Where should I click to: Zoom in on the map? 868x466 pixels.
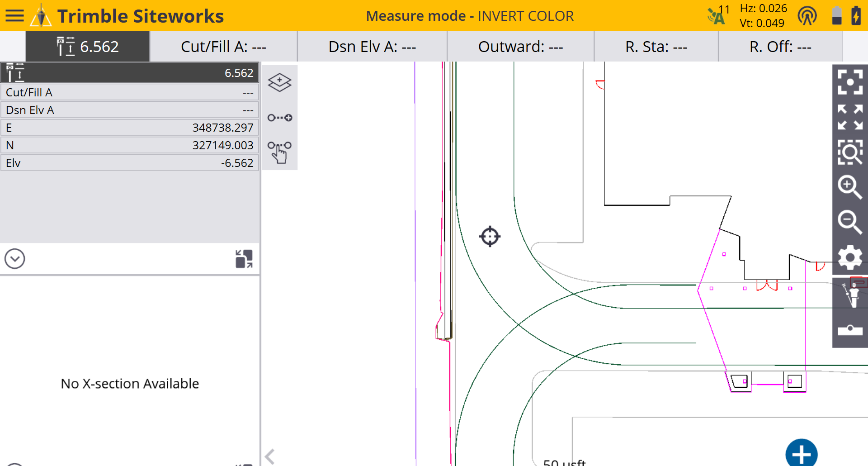click(x=850, y=187)
